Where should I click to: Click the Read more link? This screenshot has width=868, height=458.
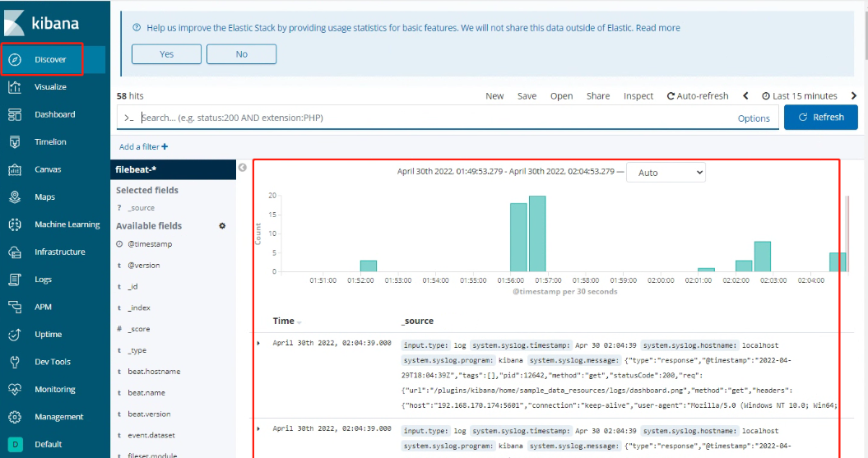657,28
